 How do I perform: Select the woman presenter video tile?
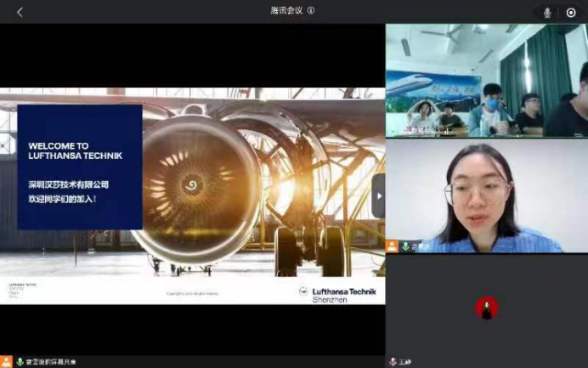(487, 195)
